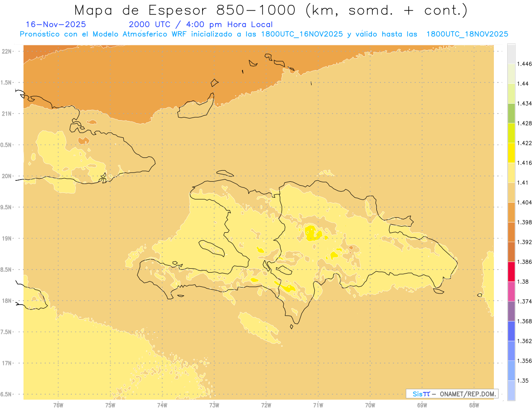Click the latitude label '17N'

(7, 363)
